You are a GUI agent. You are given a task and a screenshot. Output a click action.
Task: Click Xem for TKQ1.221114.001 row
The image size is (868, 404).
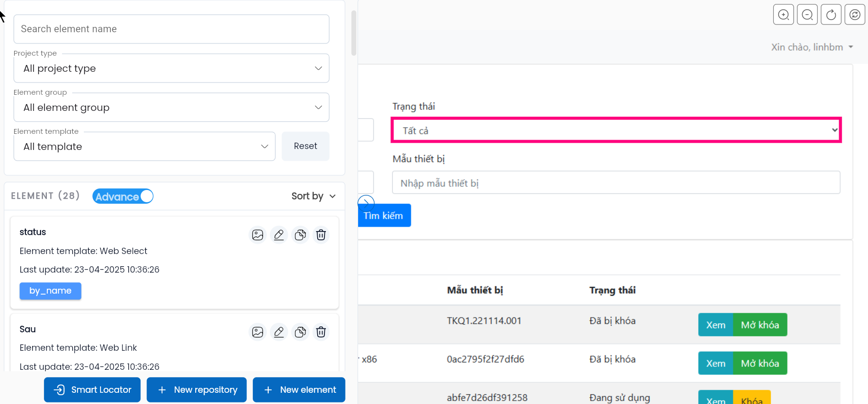(x=716, y=325)
